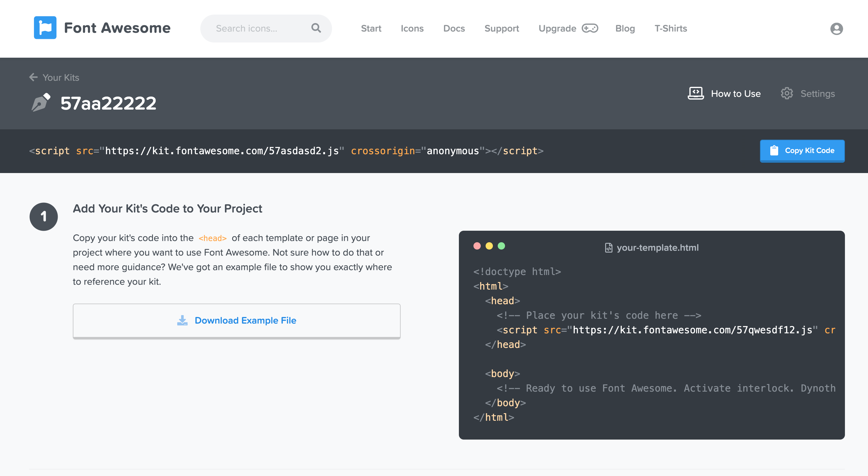Open the Docs menu item

pos(454,28)
